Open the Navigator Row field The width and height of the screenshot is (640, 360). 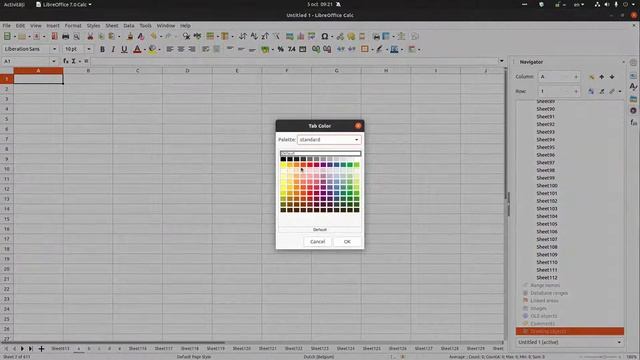point(559,91)
